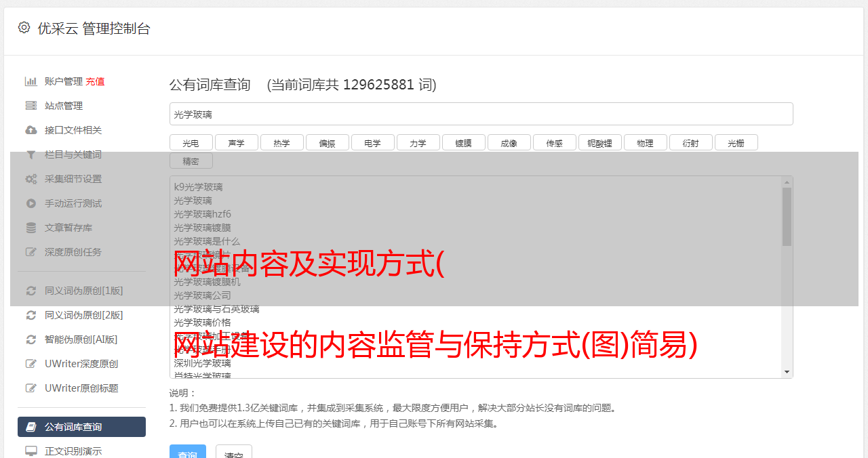Screen dimensions: 868x458
Task: Select the 智能伪原创[AI版] refresh icon
Action: pos(31,339)
